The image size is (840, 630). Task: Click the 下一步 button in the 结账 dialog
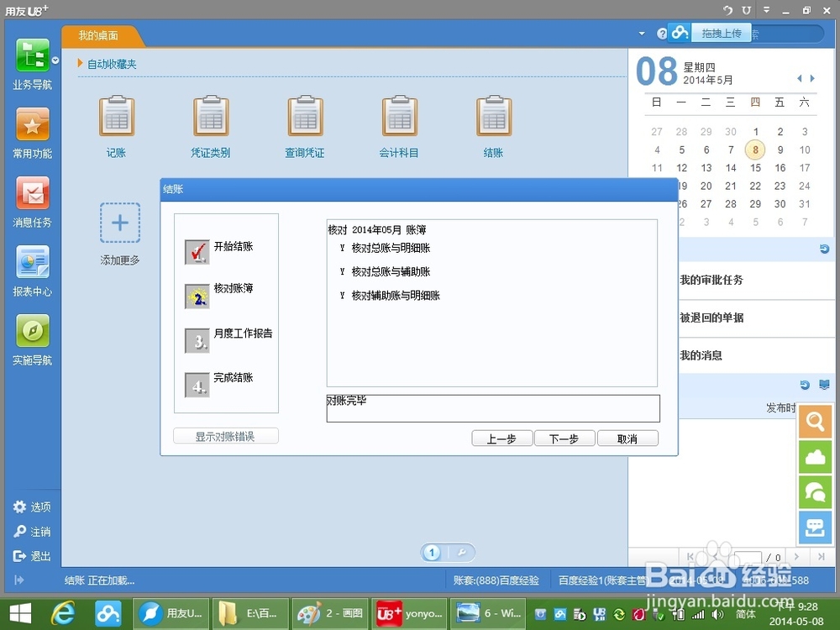[x=564, y=438]
